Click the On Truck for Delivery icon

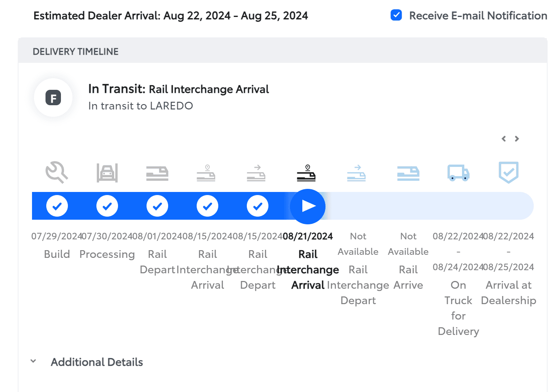(x=458, y=173)
